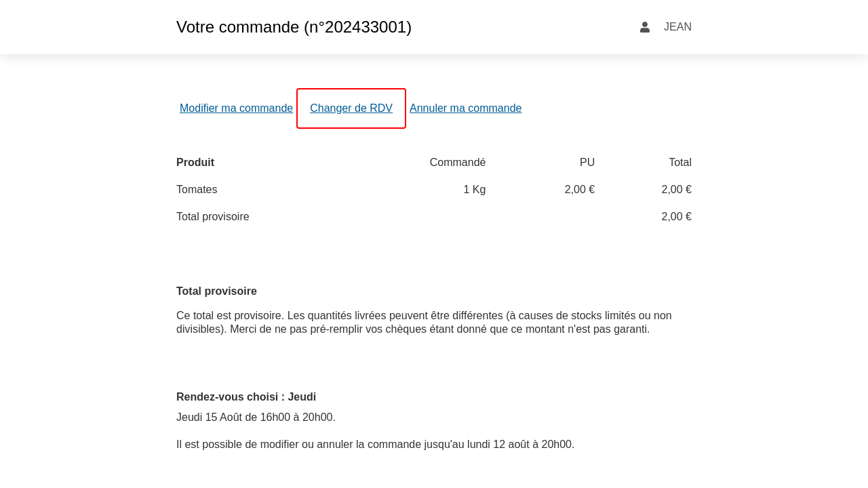The image size is (868, 488).
Task: Select the Annuler ma commande link
Action: point(465,108)
